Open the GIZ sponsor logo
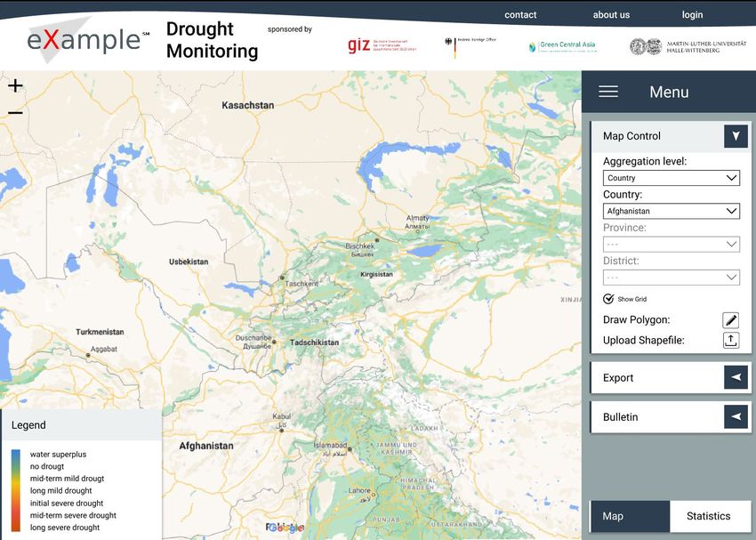The height and width of the screenshot is (540, 756). pyautogui.click(x=382, y=45)
